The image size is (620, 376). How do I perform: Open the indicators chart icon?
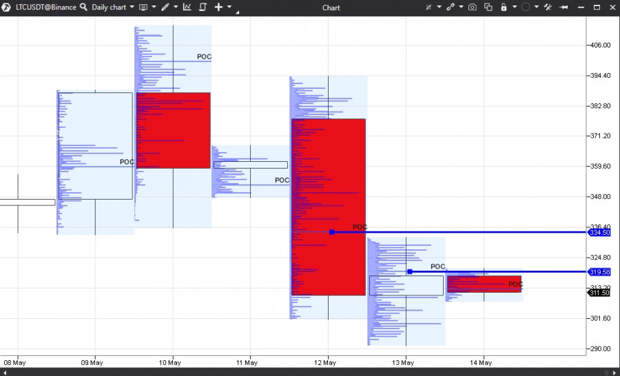click(x=187, y=7)
